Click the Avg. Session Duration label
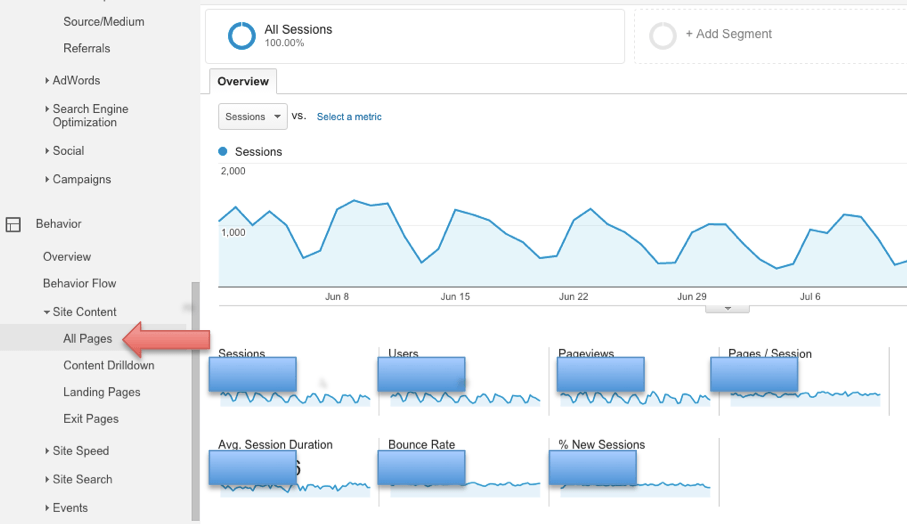Viewport: 907px width, 524px height. 275,445
